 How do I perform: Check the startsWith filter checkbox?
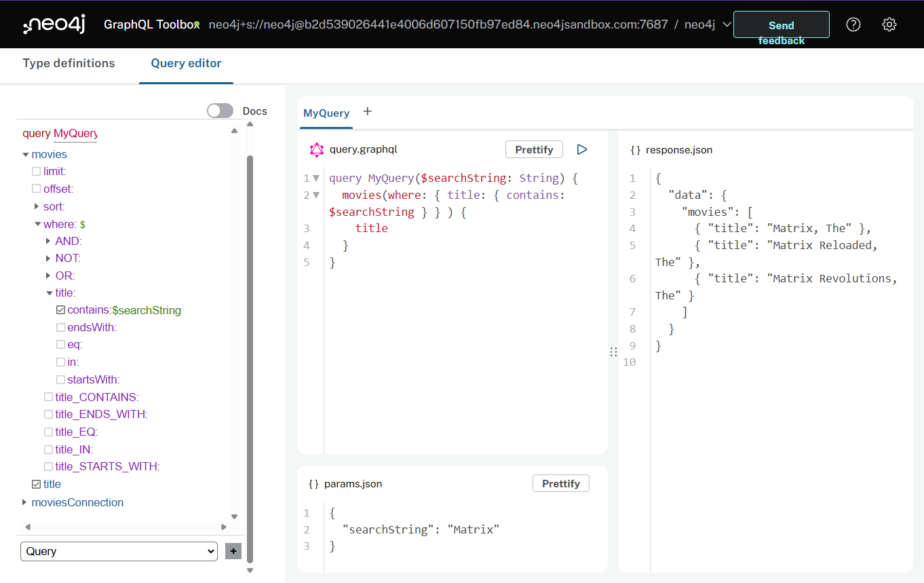click(61, 380)
